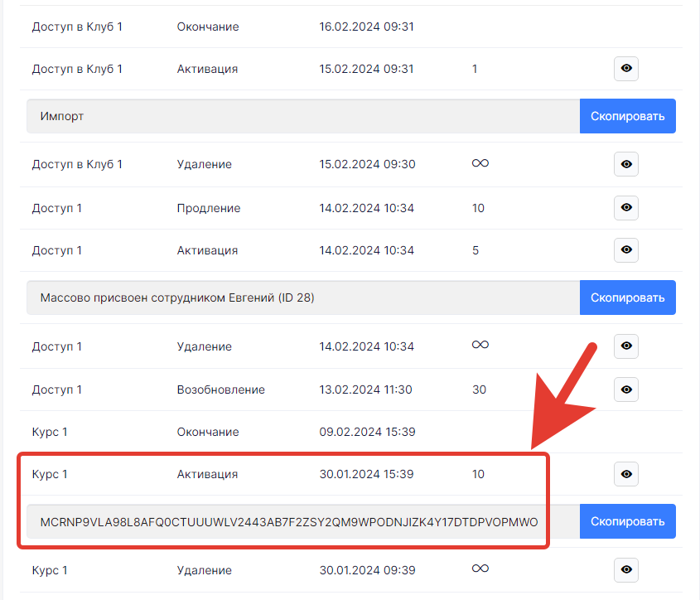Click the Продление action label
Viewport: 700px width, 600px height.
[209, 207]
